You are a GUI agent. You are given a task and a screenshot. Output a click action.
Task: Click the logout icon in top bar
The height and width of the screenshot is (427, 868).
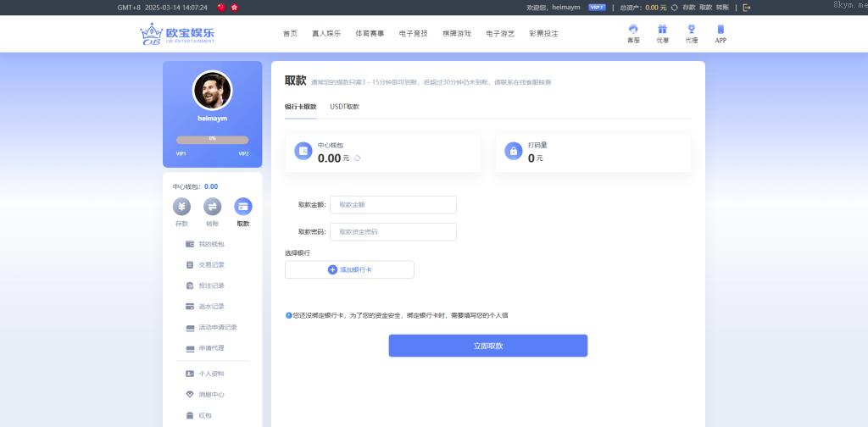747,7
